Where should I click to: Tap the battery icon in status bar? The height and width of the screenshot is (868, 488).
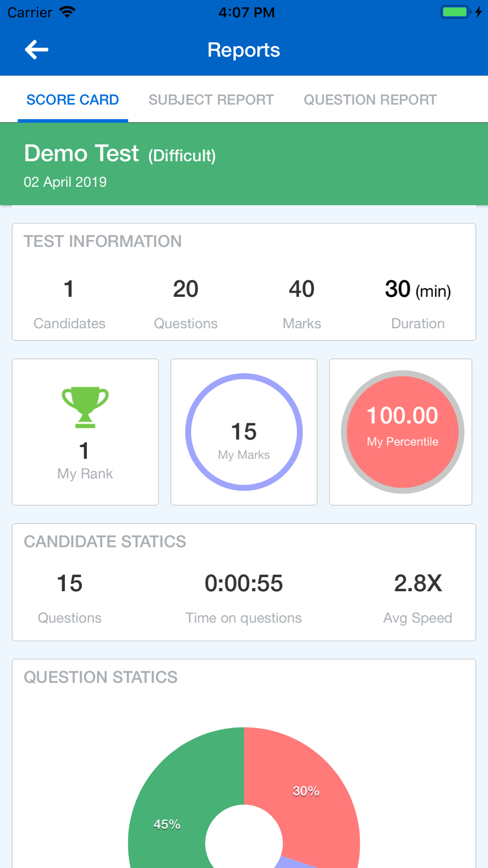(456, 12)
